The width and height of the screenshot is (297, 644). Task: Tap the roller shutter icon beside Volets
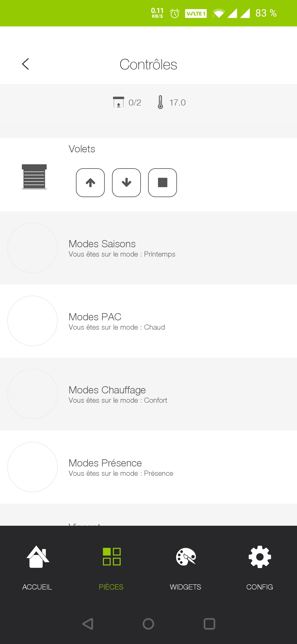(34, 176)
